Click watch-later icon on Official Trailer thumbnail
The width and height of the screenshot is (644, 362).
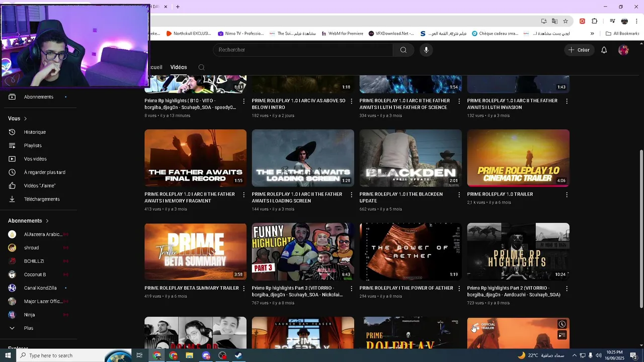[x=562, y=324]
